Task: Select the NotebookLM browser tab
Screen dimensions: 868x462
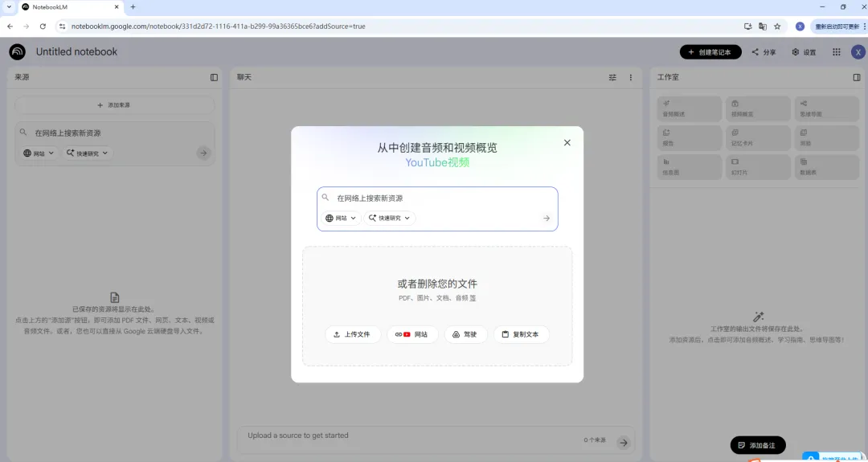Action: click(x=70, y=7)
